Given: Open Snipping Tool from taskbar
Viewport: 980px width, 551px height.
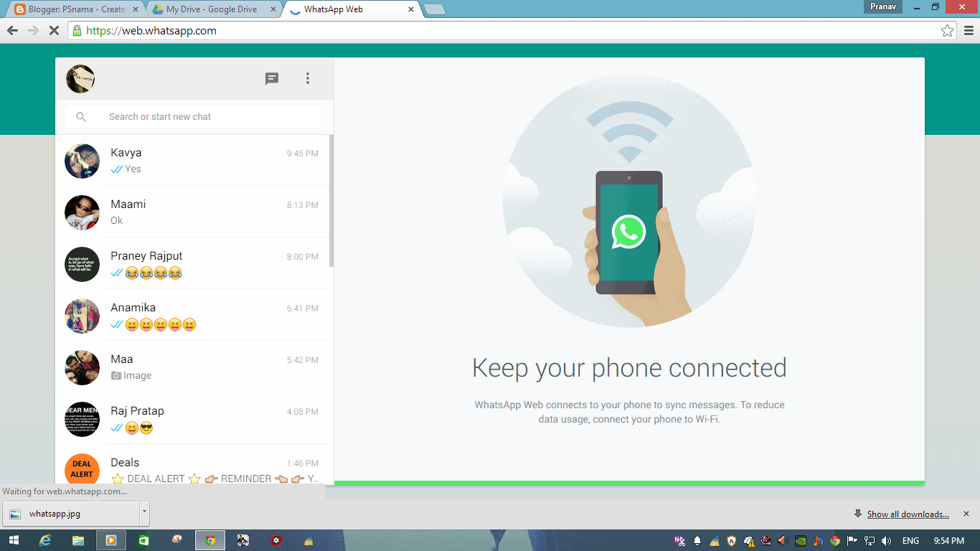Looking at the screenshot, I should pyautogui.click(x=177, y=540).
